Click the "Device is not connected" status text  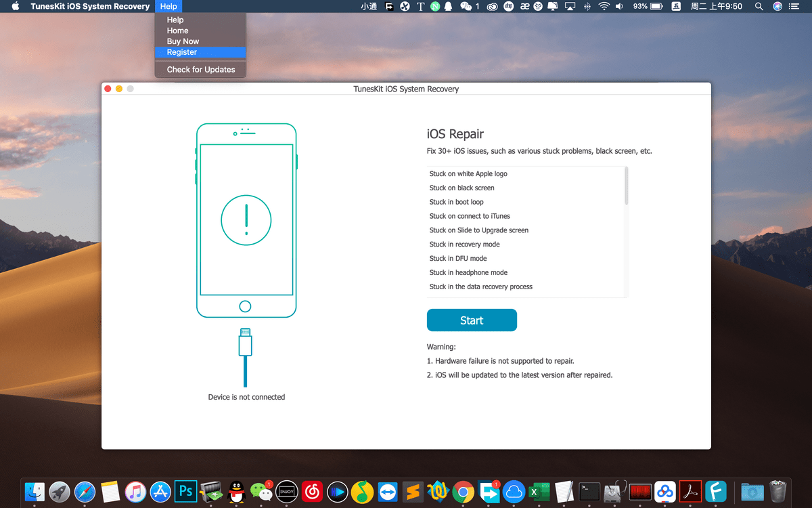tap(246, 398)
